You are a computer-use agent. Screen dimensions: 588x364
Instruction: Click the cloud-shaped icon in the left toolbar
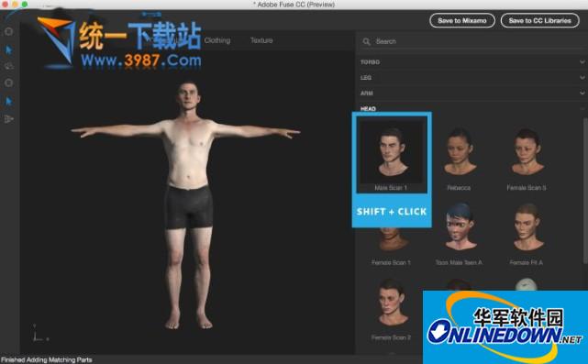tap(8, 66)
